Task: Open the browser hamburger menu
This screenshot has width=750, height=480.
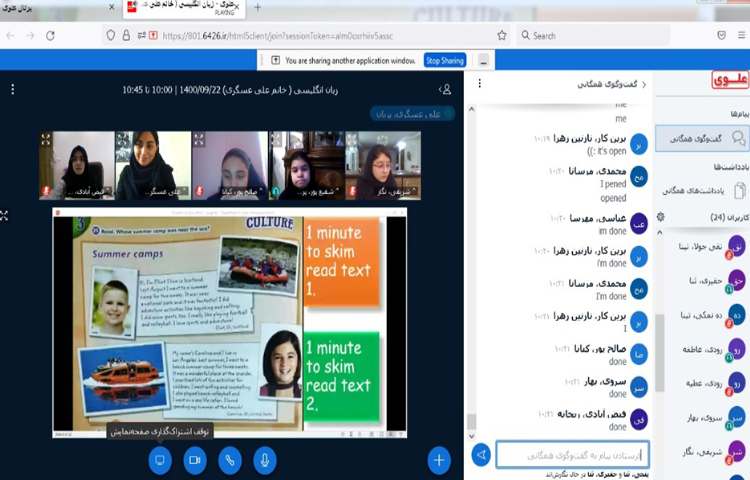Action: point(741,35)
